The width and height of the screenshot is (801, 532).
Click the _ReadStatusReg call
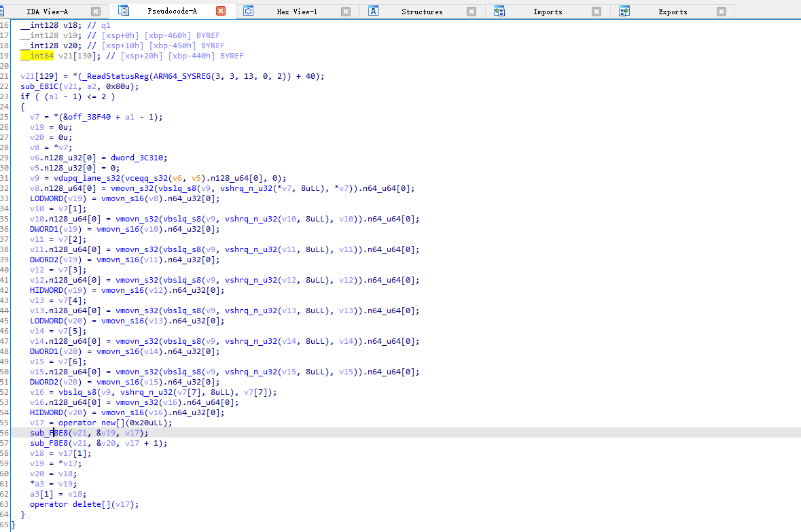(x=115, y=76)
